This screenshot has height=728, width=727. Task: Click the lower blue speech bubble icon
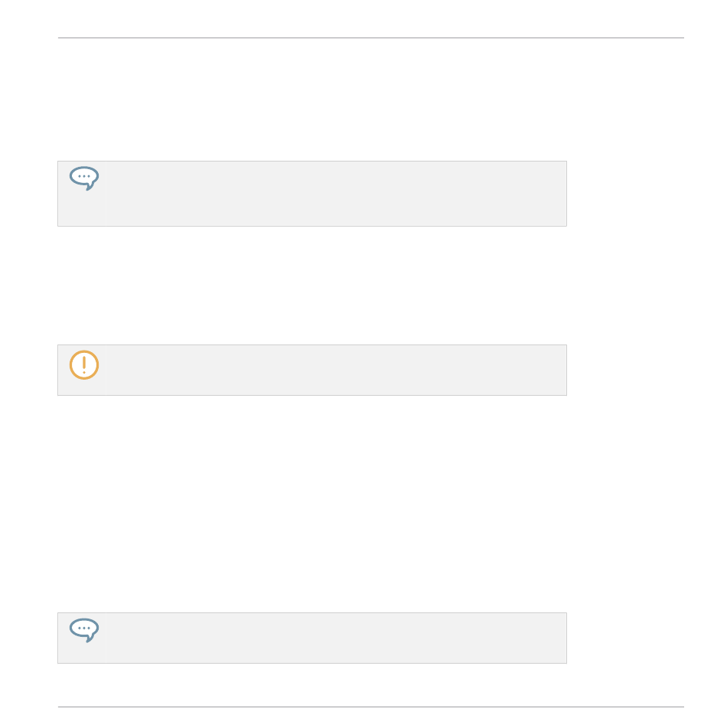pos(84,630)
